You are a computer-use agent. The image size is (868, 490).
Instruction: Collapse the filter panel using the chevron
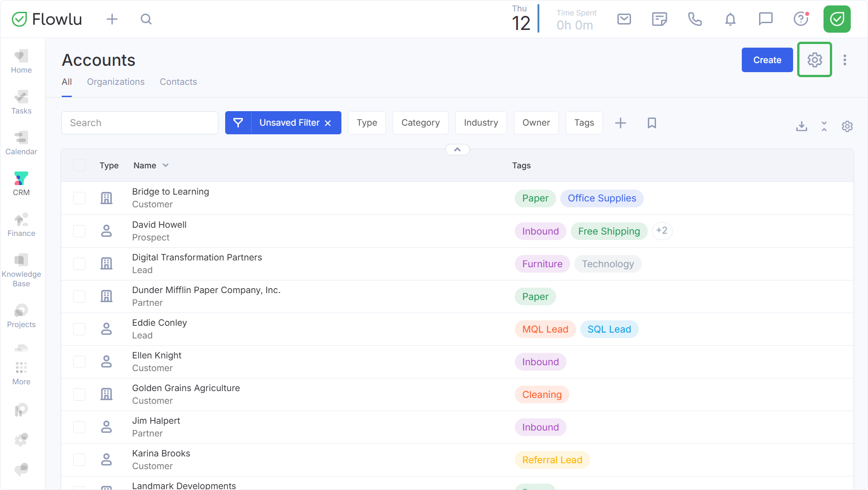pyautogui.click(x=457, y=150)
